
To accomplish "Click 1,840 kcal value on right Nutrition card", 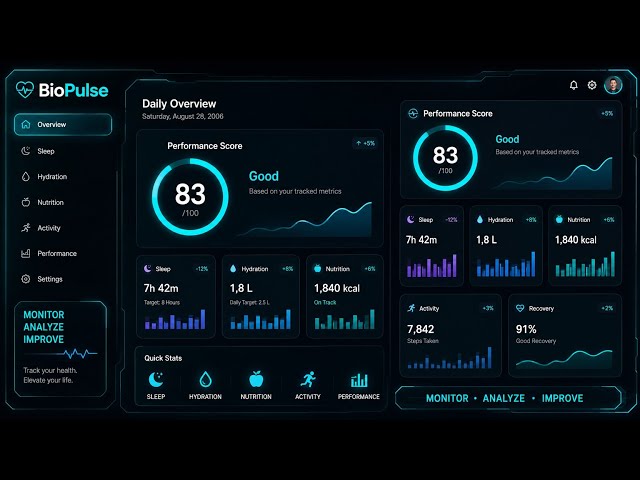I will 576,240.
